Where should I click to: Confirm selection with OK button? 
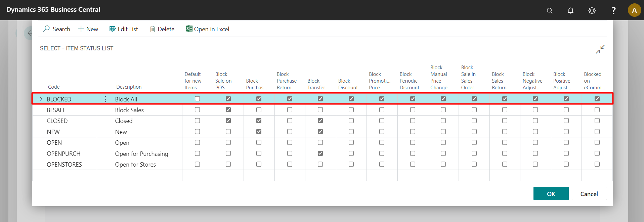pyautogui.click(x=551, y=193)
